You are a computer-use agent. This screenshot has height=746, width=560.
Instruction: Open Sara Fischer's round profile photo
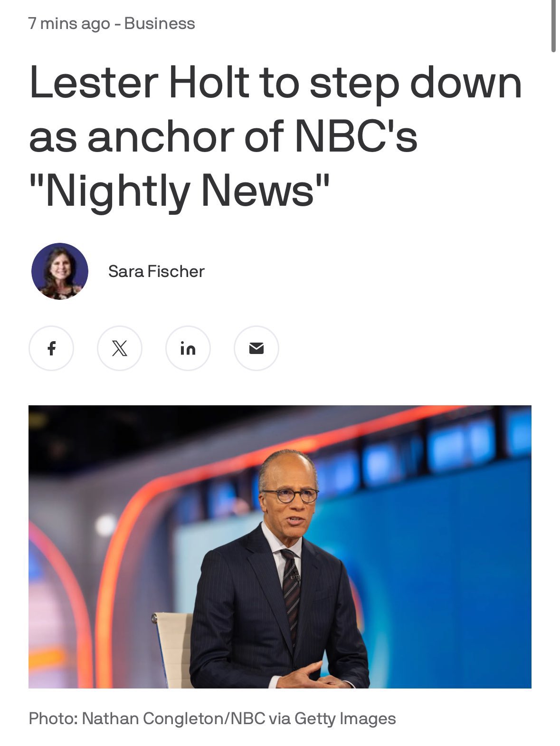[60, 271]
